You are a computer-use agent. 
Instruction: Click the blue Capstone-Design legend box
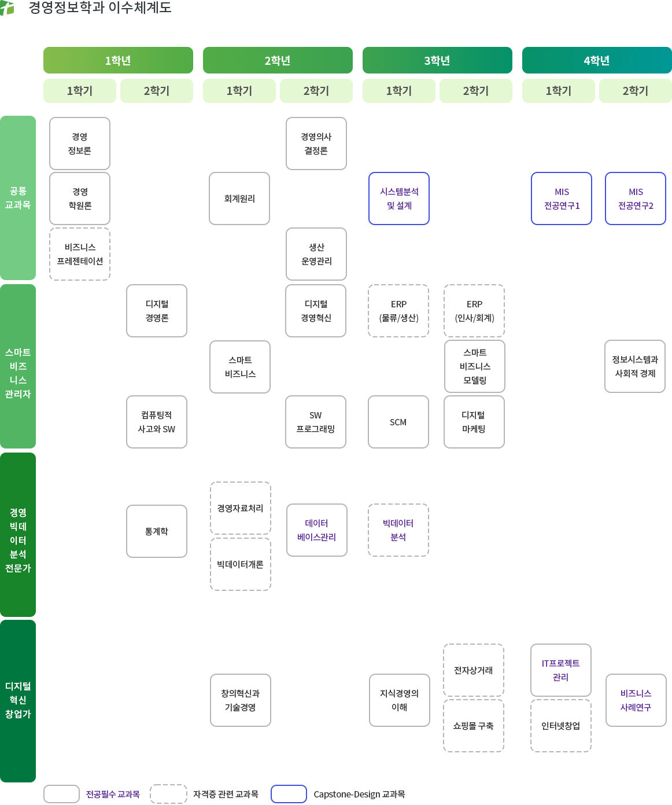coord(289,794)
